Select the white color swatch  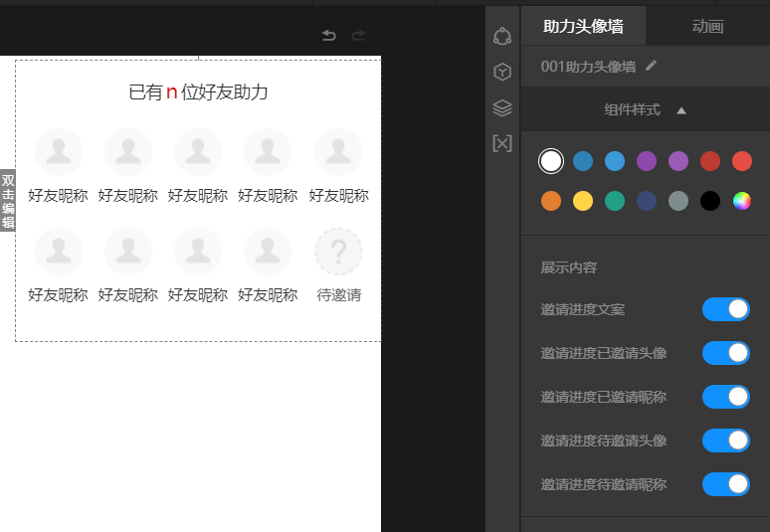click(551, 161)
